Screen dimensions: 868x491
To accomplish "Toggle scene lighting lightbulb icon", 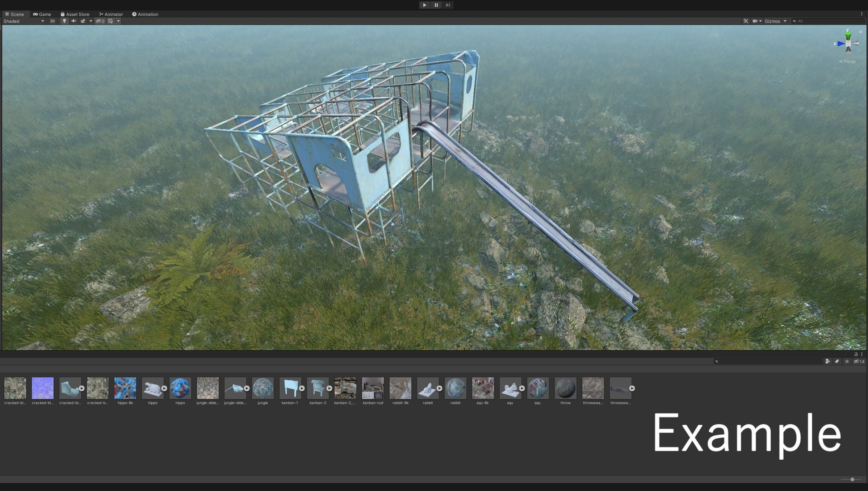I will click(64, 21).
